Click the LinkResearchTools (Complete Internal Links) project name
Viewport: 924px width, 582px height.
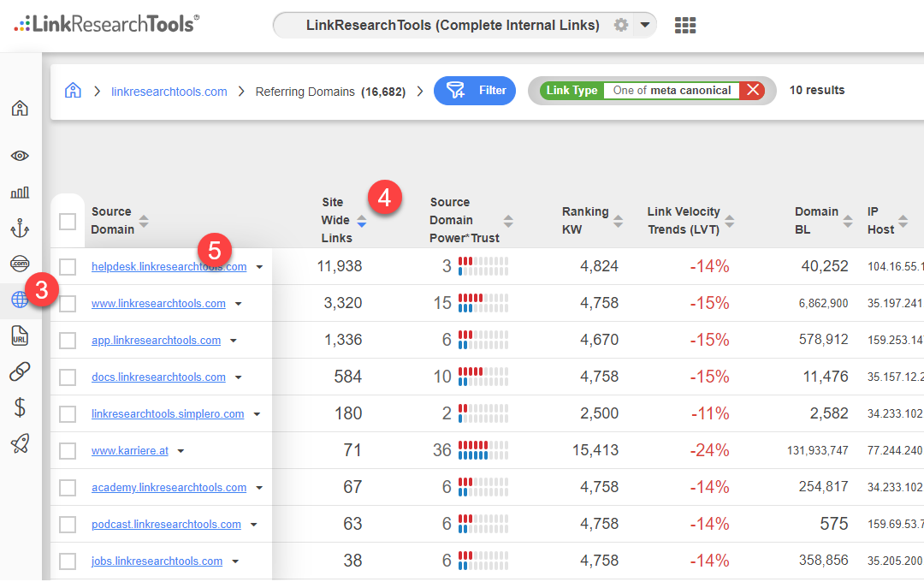point(453,26)
